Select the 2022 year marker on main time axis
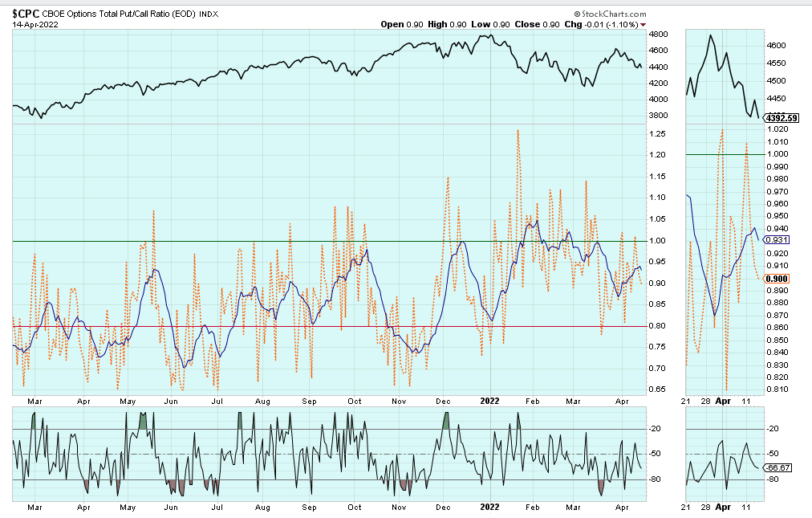Screen dimensions: 812x518 490,398
